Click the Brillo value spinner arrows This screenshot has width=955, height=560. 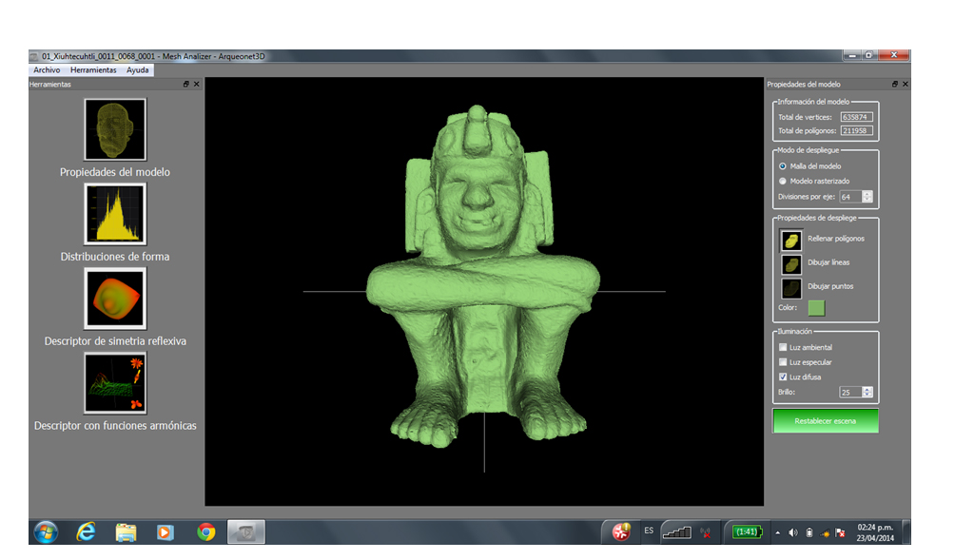coord(867,392)
